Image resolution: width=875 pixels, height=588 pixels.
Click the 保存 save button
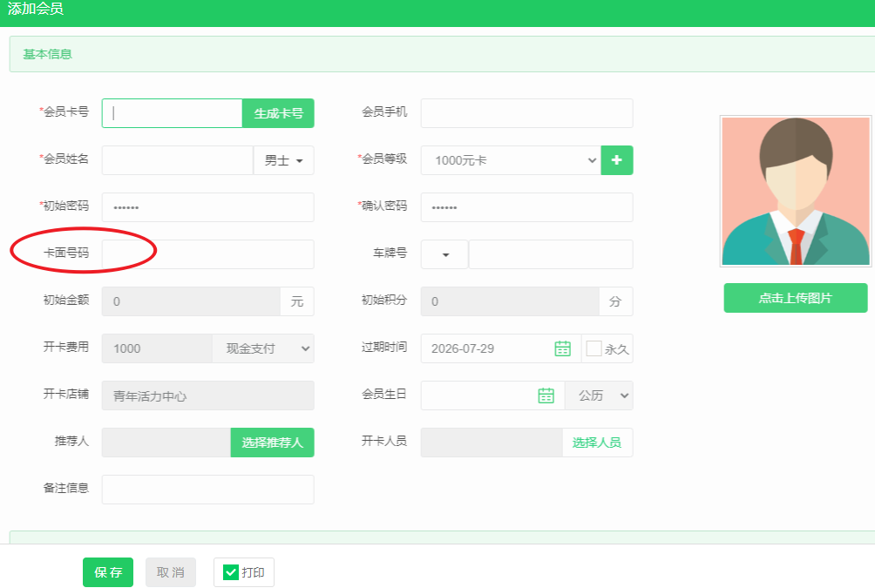(108, 572)
